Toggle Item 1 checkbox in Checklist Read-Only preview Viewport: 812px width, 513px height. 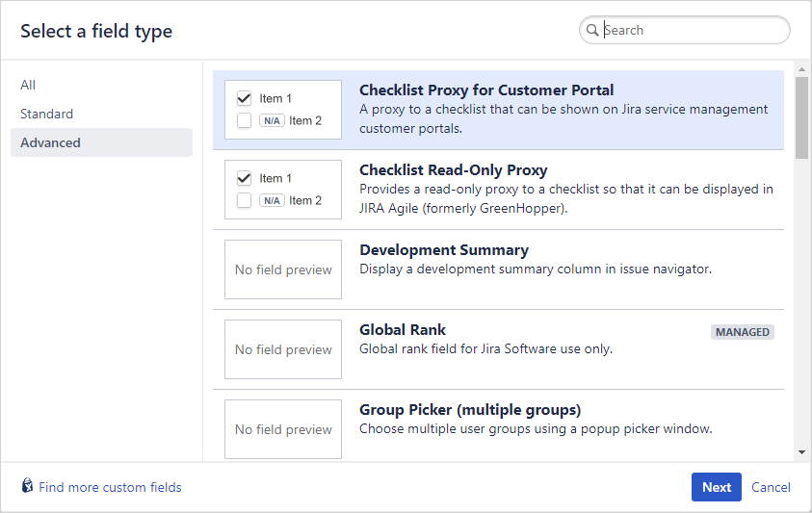[x=244, y=178]
